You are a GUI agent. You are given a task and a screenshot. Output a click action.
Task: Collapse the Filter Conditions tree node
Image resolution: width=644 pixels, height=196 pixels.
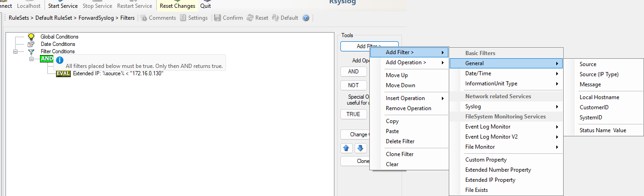pos(15,51)
